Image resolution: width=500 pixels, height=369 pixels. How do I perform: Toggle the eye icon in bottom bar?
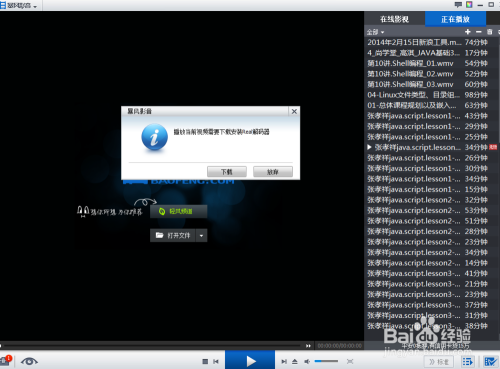click(29, 361)
